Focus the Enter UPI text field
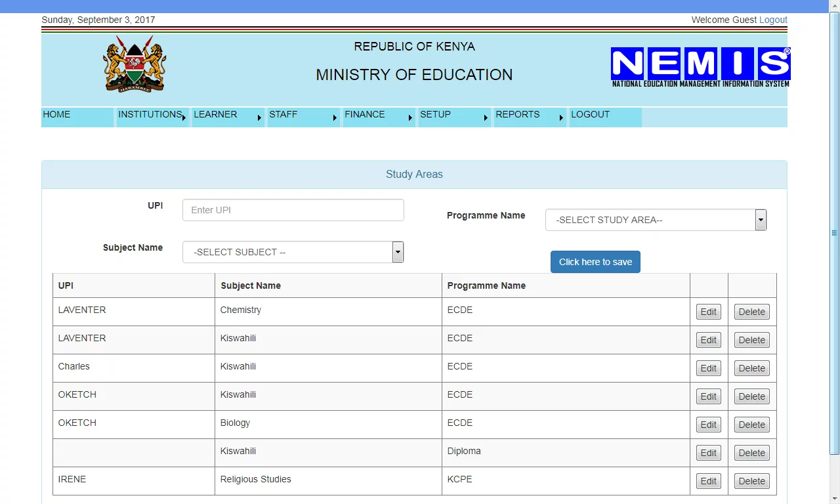840x504 pixels. [x=293, y=210]
